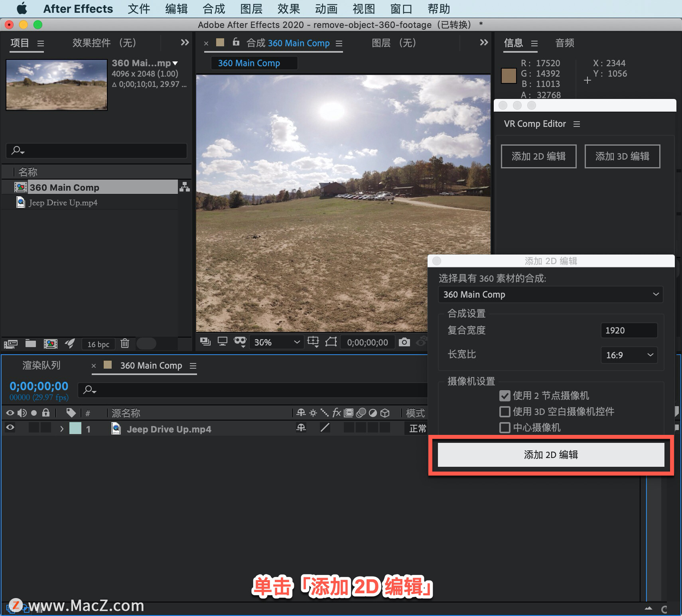Open the 文件 (File) menu
Image resolution: width=682 pixels, height=616 pixels.
click(139, 9)
